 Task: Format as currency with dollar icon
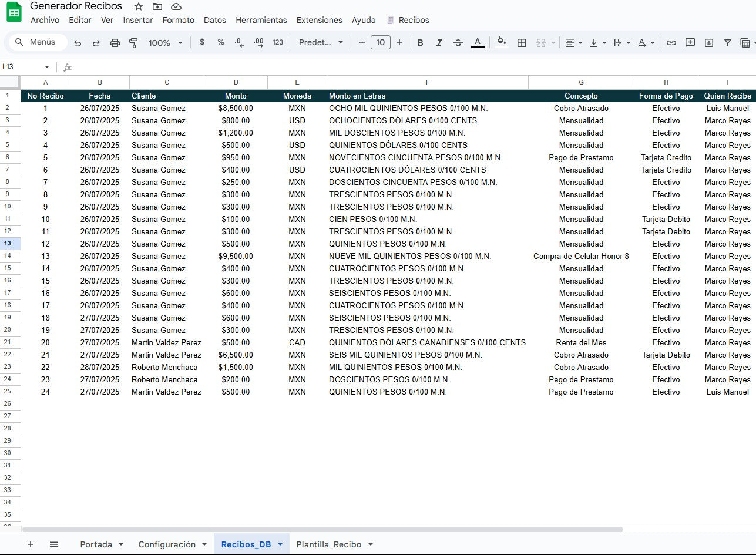coord(202,42)
